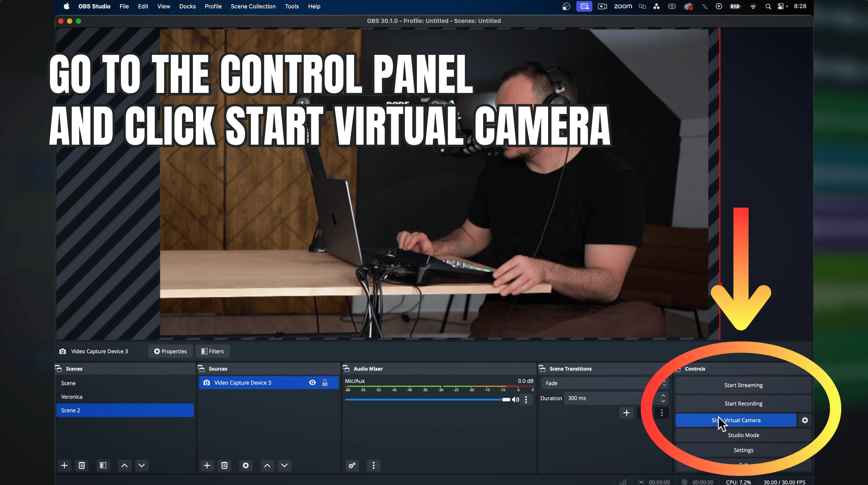Screen dimensions: 868x485
Task: Move selected source down with arrow icon
Action: [x=284, y=465]
